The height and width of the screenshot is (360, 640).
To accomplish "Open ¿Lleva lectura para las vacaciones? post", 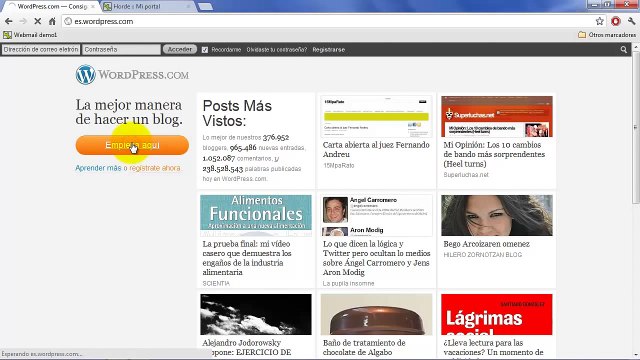I will coord(493,347).
